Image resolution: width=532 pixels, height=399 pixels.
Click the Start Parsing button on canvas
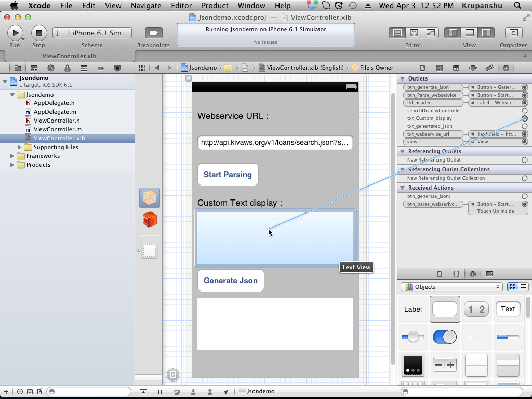click(x=228, y=175)
